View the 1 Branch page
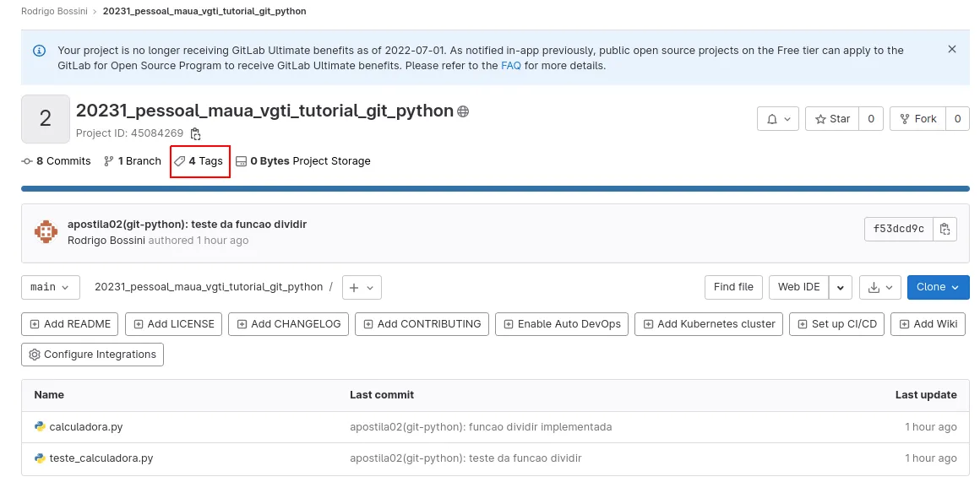980x493 pixels. tap(133, 161)
